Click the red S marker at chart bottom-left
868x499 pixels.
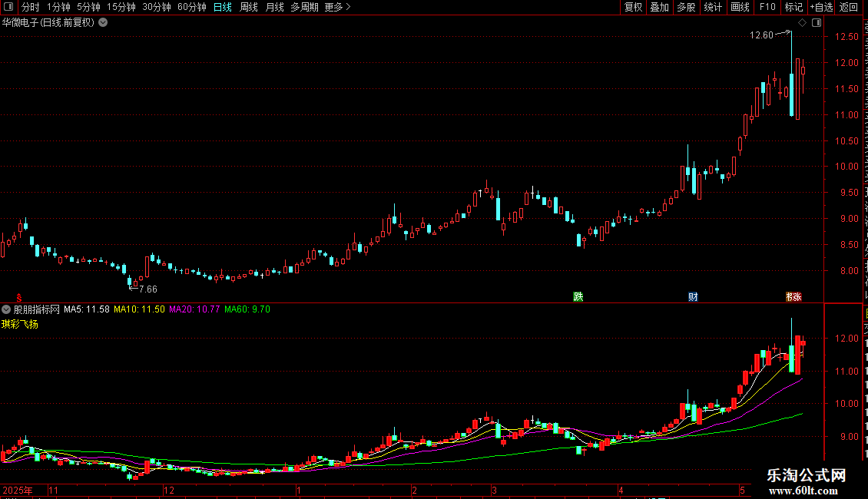(x=19, y=298)
